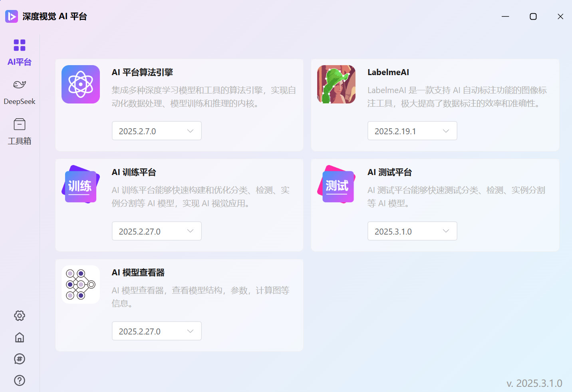Click the home icon in sidebar
The image size is (572, 392).
tap(20, 337)
